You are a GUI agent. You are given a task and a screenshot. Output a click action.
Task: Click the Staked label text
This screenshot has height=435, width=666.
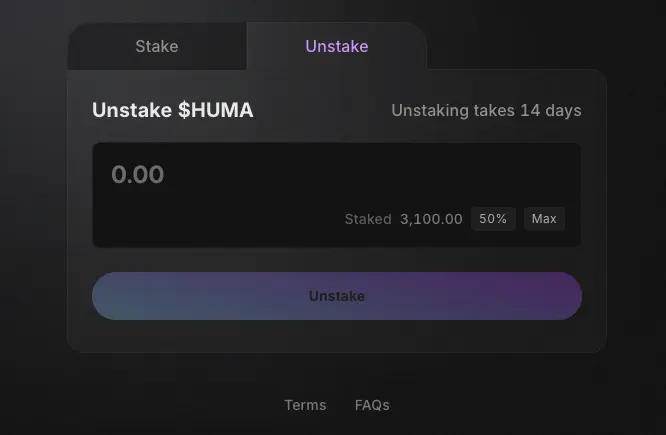click(x=368, y=219)
